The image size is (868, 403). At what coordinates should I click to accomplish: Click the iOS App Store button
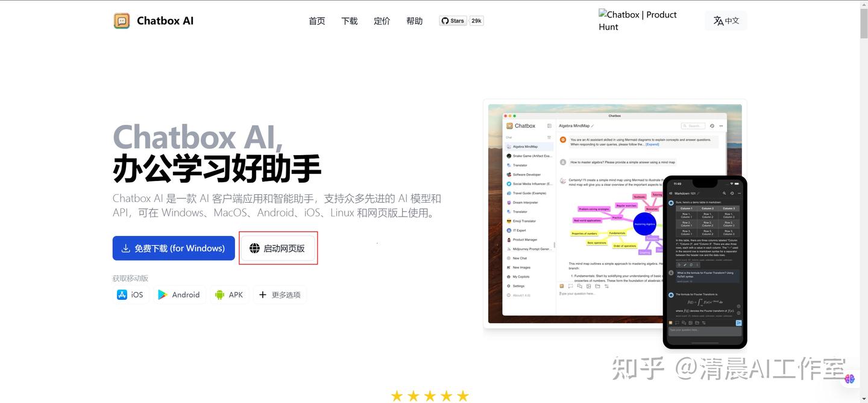tap(130, 294)
